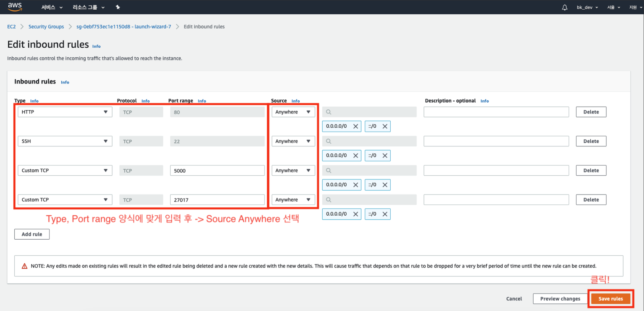Screen dimensions: 644x311
Task: Click the description field of SSH rule
Action: click(x=496, y=141)
